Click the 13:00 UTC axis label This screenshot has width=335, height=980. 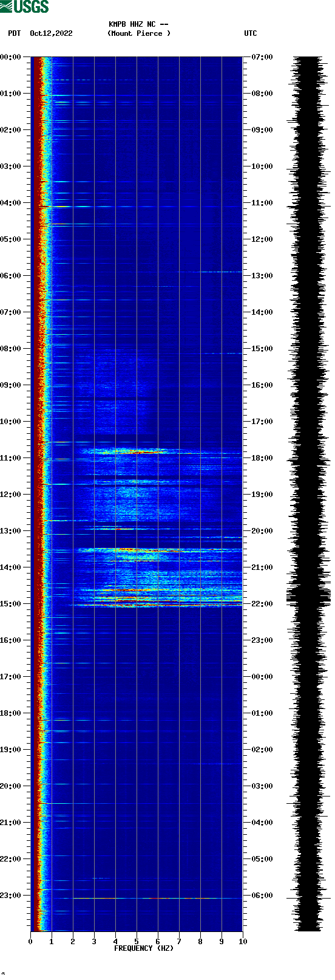click(x=262, y=276)
